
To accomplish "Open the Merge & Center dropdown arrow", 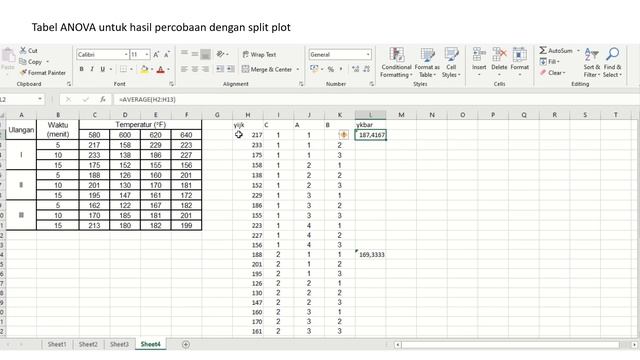I will [298, 69].
